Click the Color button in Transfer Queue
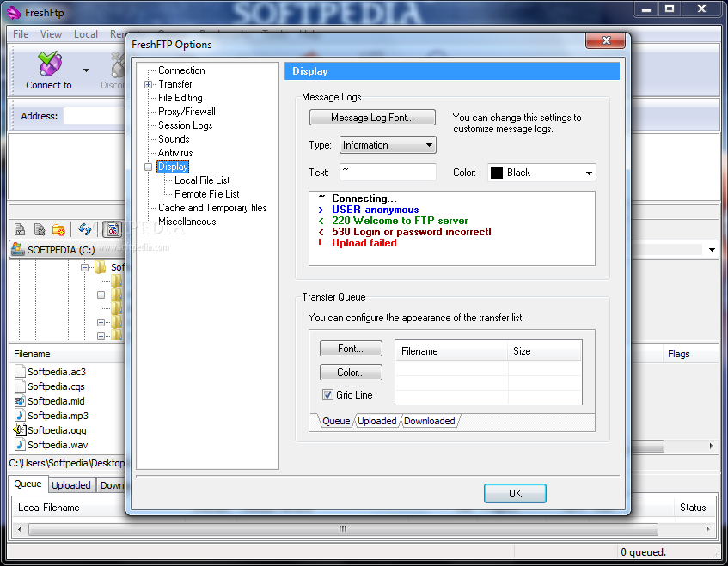This screenshot has width=728, height=566. point(351,373)
